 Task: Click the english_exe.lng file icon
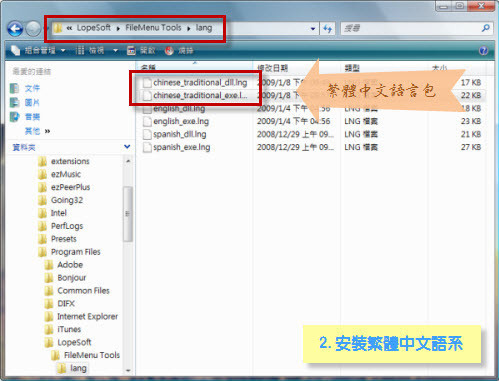[x=147, y=121]
